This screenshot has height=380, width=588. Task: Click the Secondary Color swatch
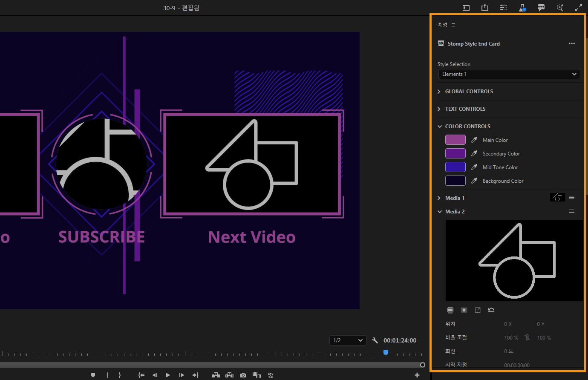point(455,153)
